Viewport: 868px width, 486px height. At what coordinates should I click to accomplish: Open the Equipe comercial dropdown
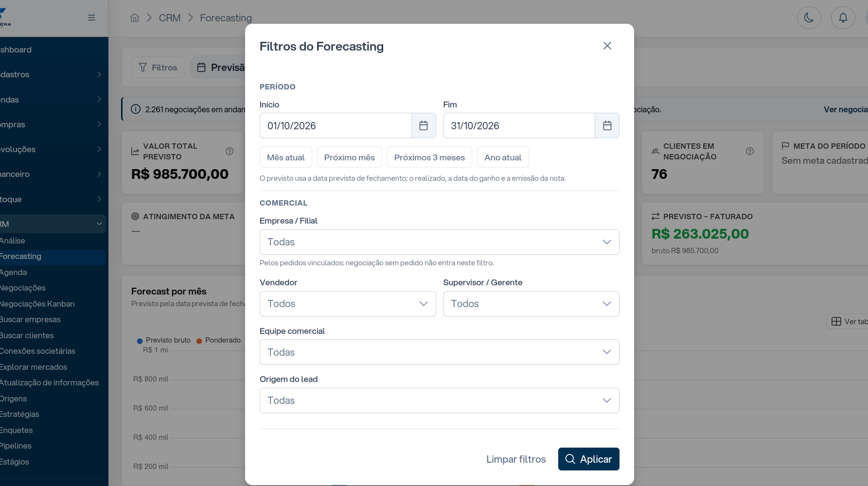(x=439, y=352)
